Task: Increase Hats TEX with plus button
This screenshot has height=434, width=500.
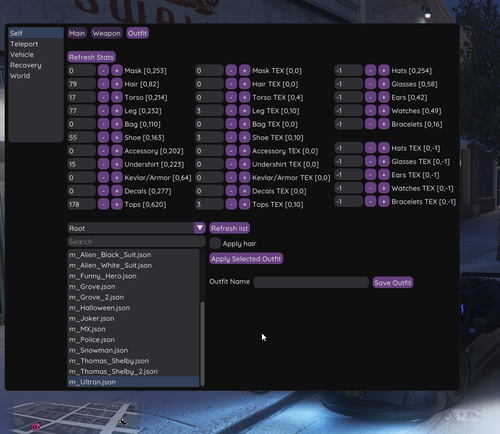Action: (x=384, y=148)
